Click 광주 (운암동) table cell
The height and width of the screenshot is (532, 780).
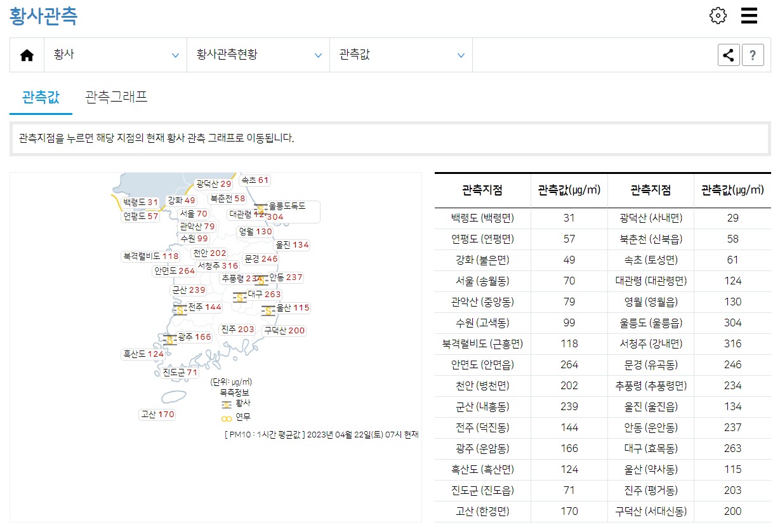(x=482, y=448)
